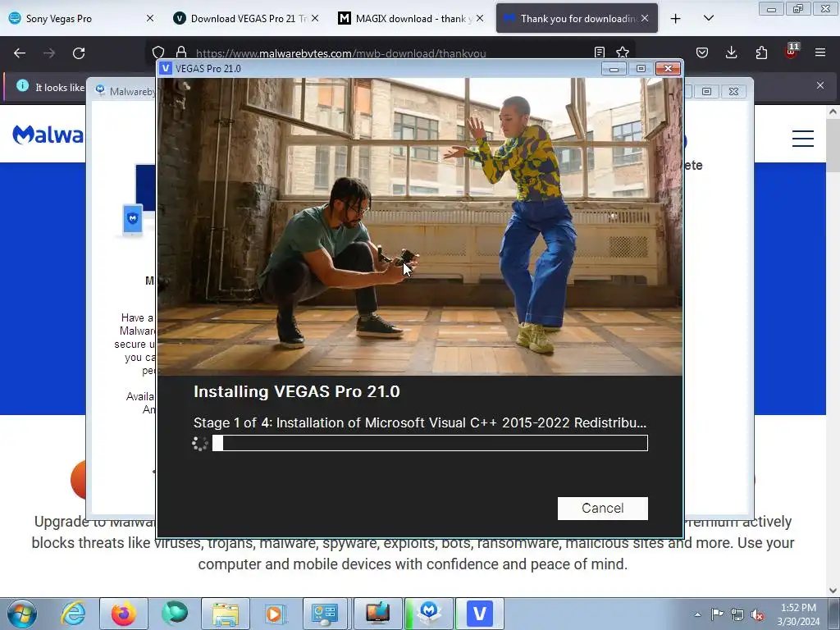840x630 pixels.
Task: Open the monitor app taskbar icon
Action: click(x=377, y=614)
